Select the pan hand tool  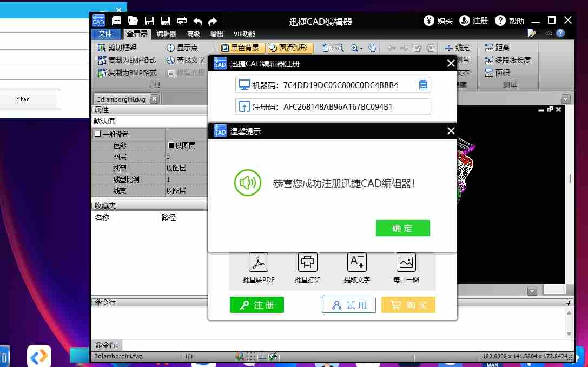(x=372, y=48)
